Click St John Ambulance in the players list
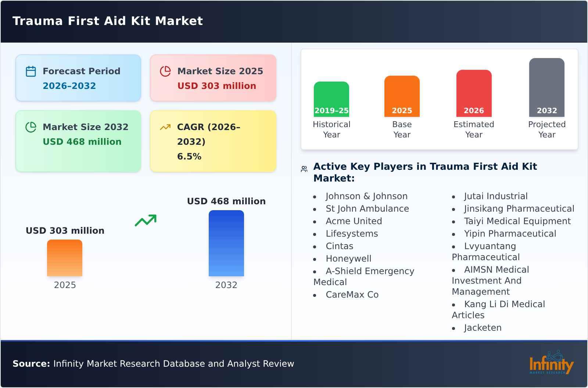The width and height of the screenshot is (588, 388). (367, 209)
